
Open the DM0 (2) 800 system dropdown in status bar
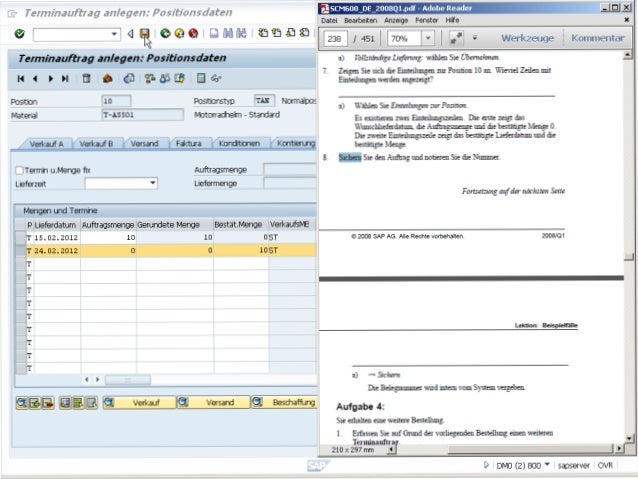tap(547, 464)
